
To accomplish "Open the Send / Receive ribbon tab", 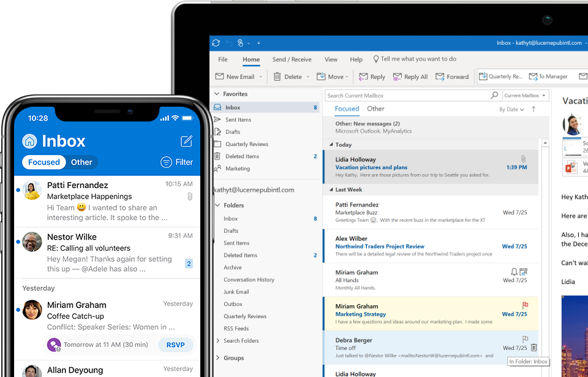I will (292, 59).
